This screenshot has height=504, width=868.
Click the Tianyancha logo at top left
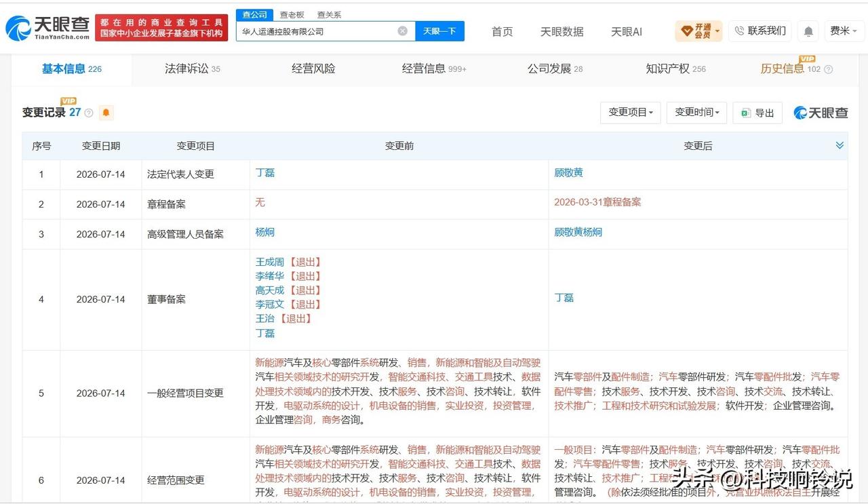tap(47, 27)
